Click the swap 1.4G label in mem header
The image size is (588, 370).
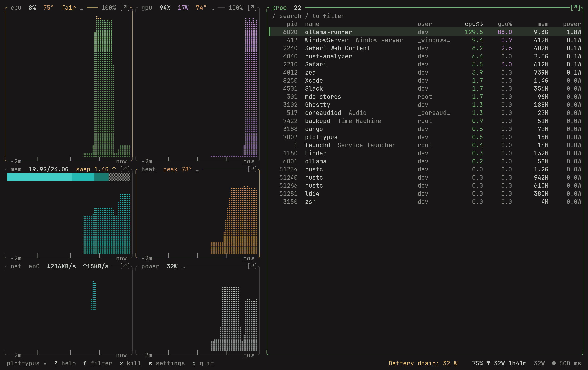click(x=92, y=169)
